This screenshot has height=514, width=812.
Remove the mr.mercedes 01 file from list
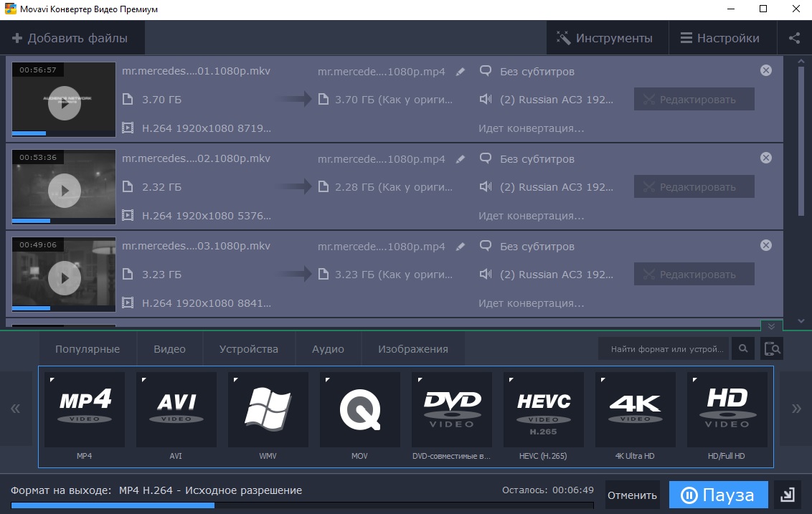tap(766, 70)
